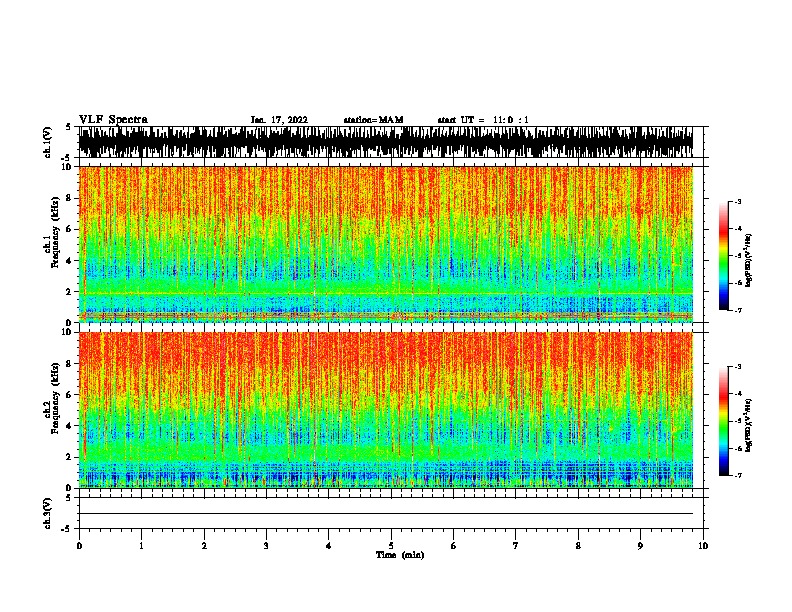This screenshot has width=792, height=612.
Task: Click the -3 label on ch.1 color bar
Action: pos(738,202)
